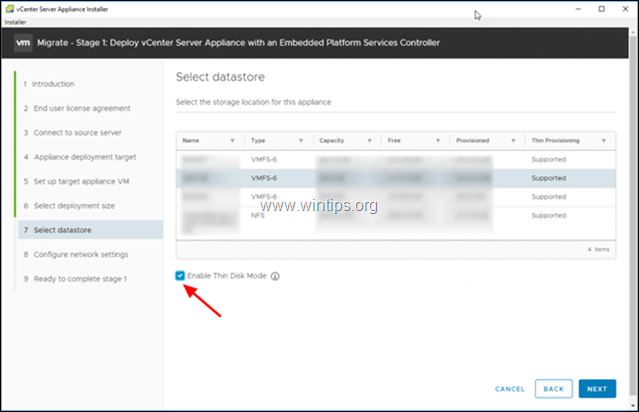Select the highlighted second VMFS-6 datastore row

coord(396,178)
